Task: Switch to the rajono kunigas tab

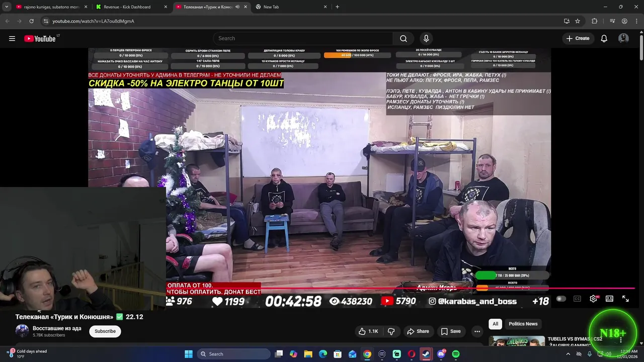Action: point(51,7)
